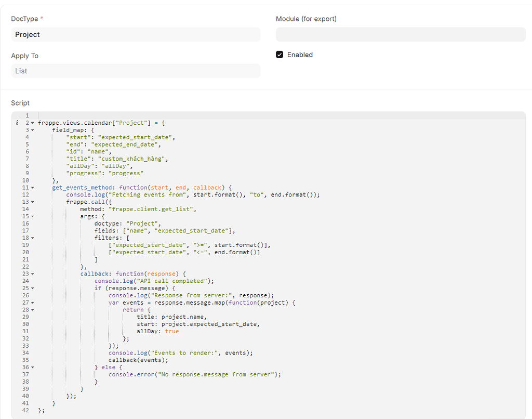The width and height of the screenshot is (532, 419).
Task: Collapse the if response.message block on line 25
Action: click(x=34, y=288)
